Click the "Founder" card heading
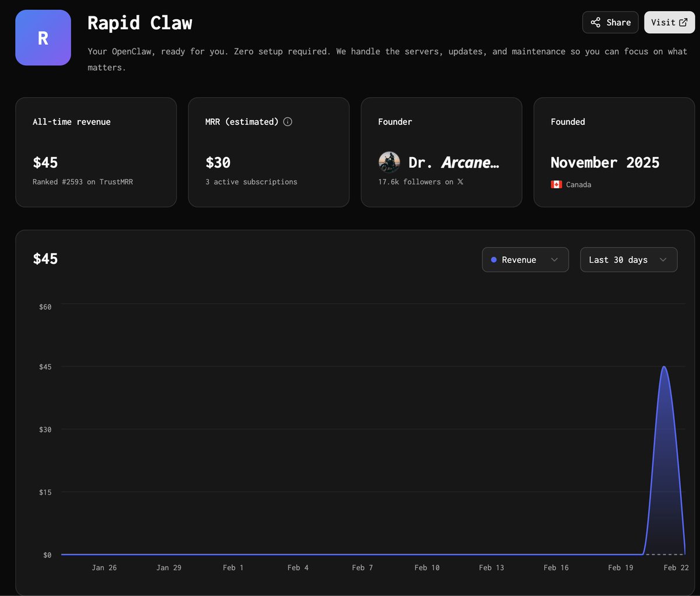The height and width of the screenshot is (596, 700). [x=395, y=121]
